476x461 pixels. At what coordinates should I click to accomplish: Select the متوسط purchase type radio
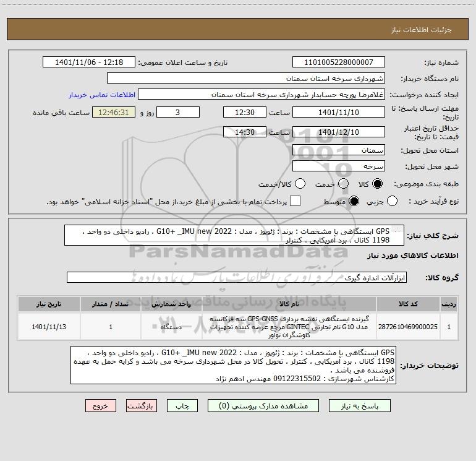[x=354, y=201]
